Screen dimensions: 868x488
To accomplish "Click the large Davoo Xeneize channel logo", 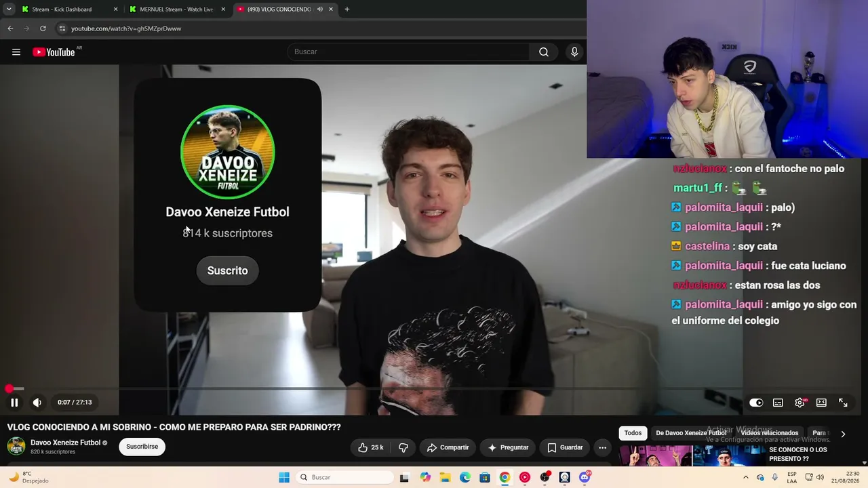I will tap(227, 152).
